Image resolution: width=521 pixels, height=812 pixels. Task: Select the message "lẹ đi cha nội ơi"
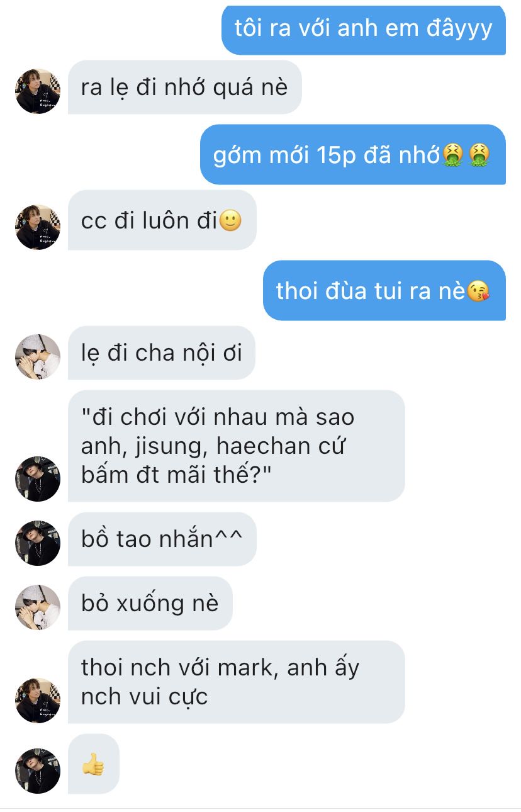(x=162, y=353)
